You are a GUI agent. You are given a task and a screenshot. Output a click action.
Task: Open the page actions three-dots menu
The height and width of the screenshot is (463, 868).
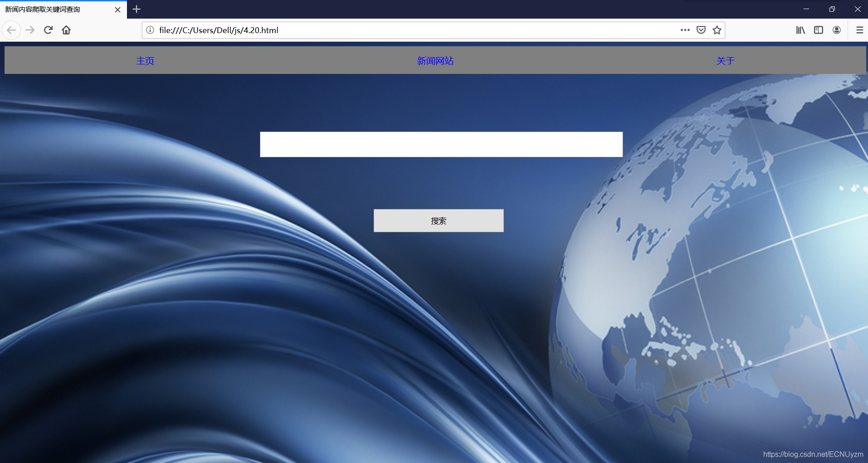pyautogui.click(x=685, y=30)
